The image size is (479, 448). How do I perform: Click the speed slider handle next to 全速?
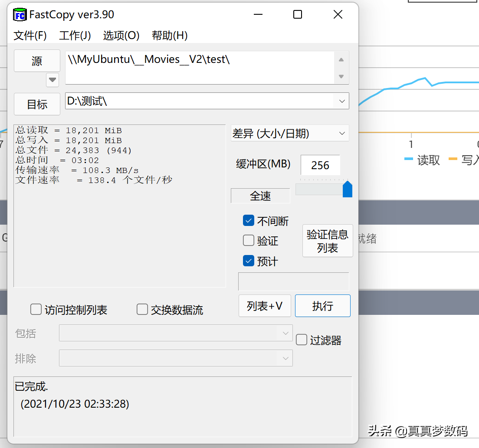click(x=347, y=190)
